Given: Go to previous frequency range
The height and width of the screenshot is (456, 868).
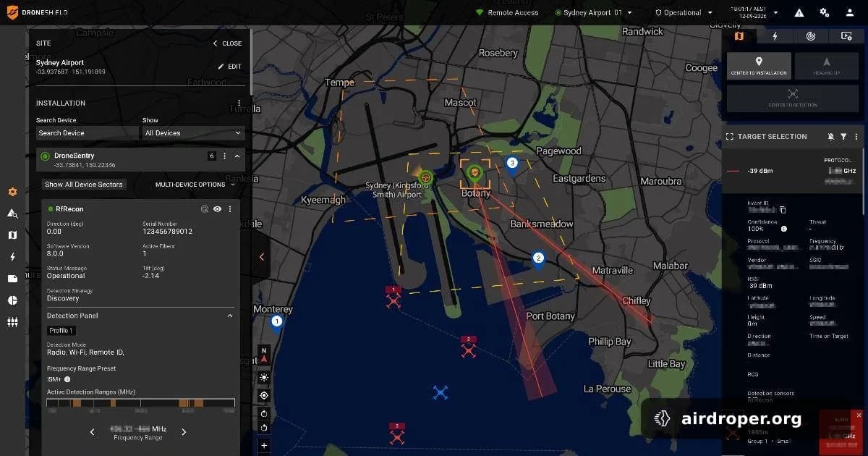Looking at the screenshot, I should 92,432.
